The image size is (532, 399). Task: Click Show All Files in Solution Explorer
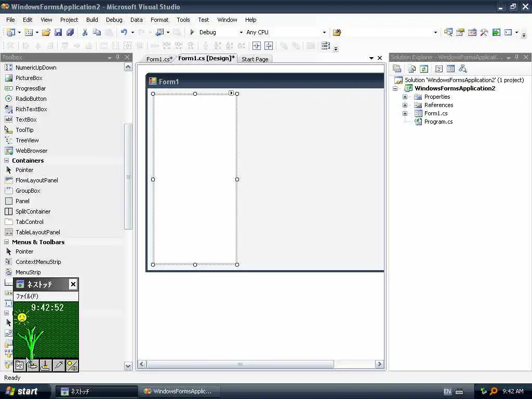[x=412, y=69]
